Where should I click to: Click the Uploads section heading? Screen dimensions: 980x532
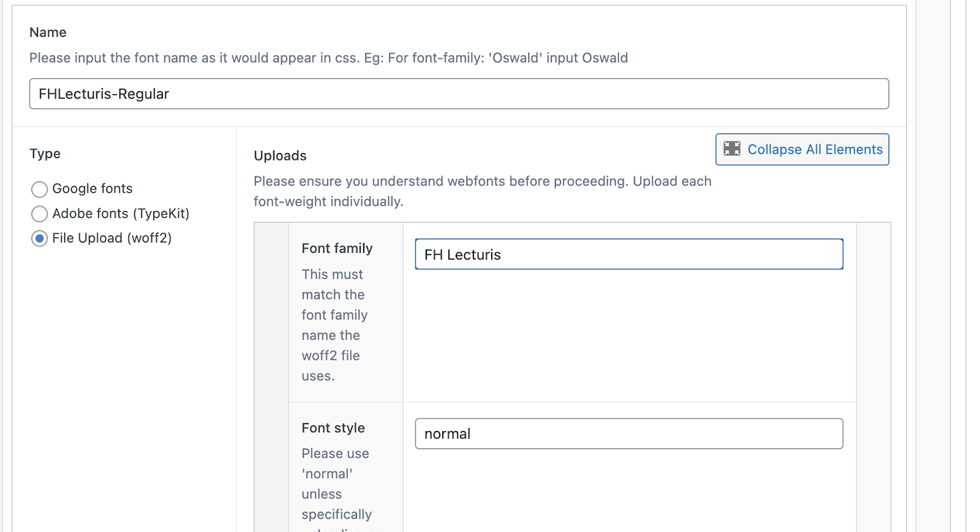280,155
